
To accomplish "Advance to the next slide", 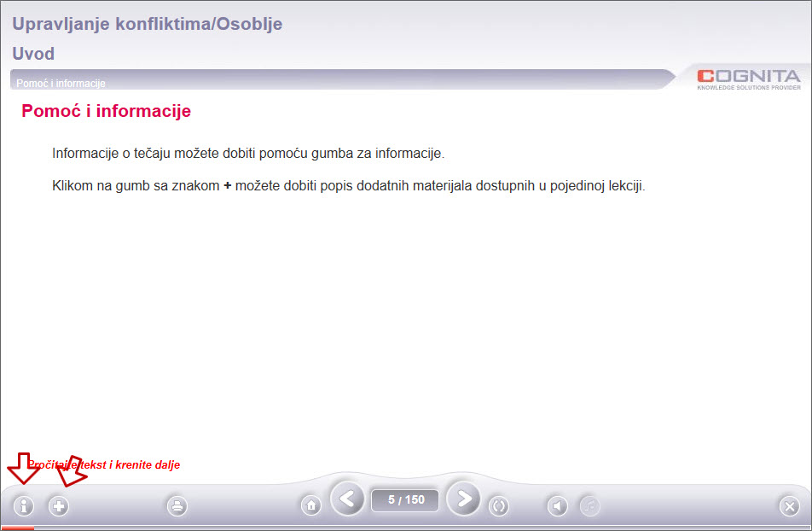I will [x=463, y=499].
